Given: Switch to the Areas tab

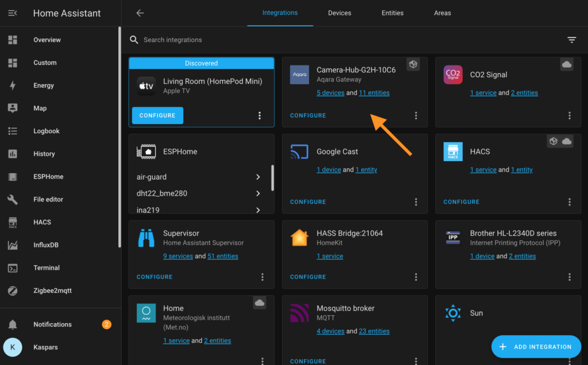Looking at the screenshot, I should [442, 13].
